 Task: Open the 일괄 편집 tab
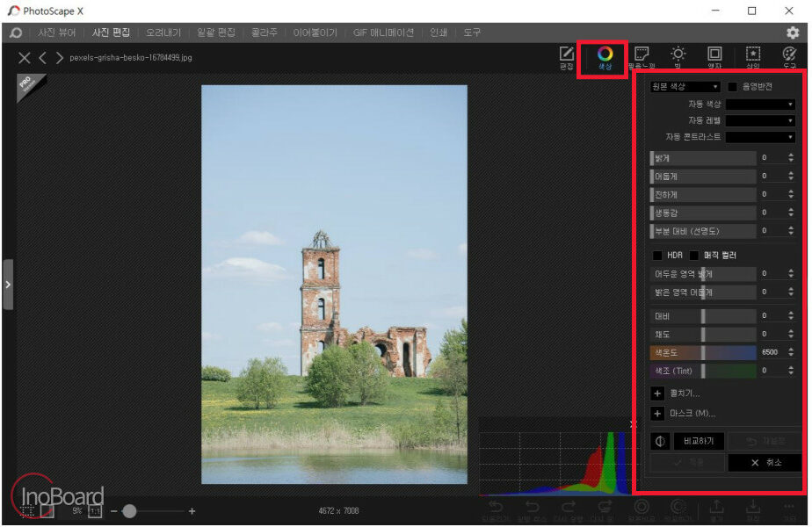(216, 32)
